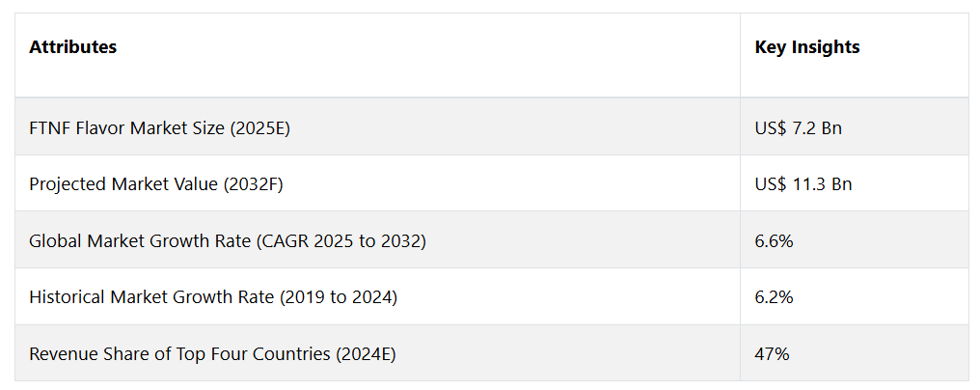Image resolution: width=980 pixels, height=390 pixels.
Task: Select the 6.2% historical growth value
Action: 774,296
